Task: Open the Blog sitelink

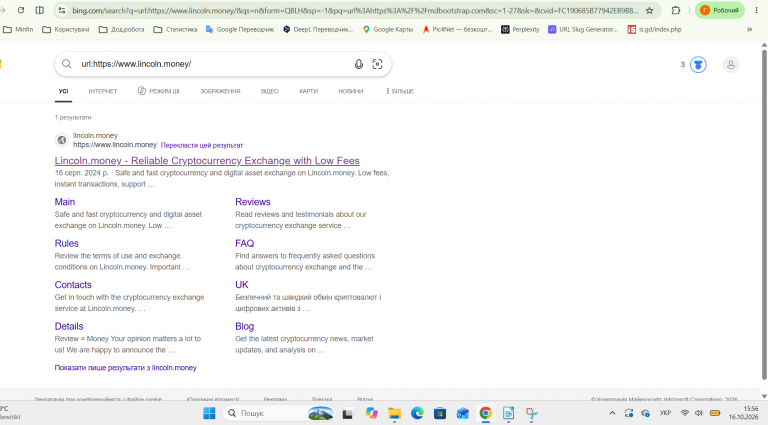Action: 244,326
